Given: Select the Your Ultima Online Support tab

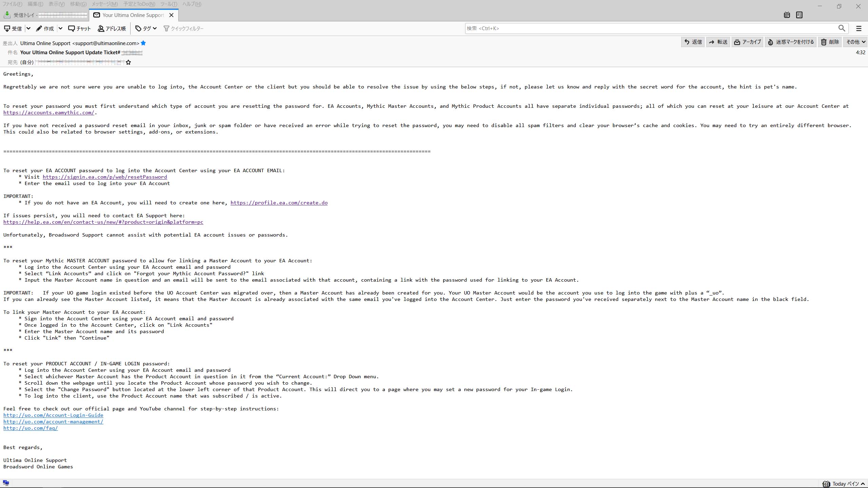Looking at the screenshot, I should click(x=133, y=15).
